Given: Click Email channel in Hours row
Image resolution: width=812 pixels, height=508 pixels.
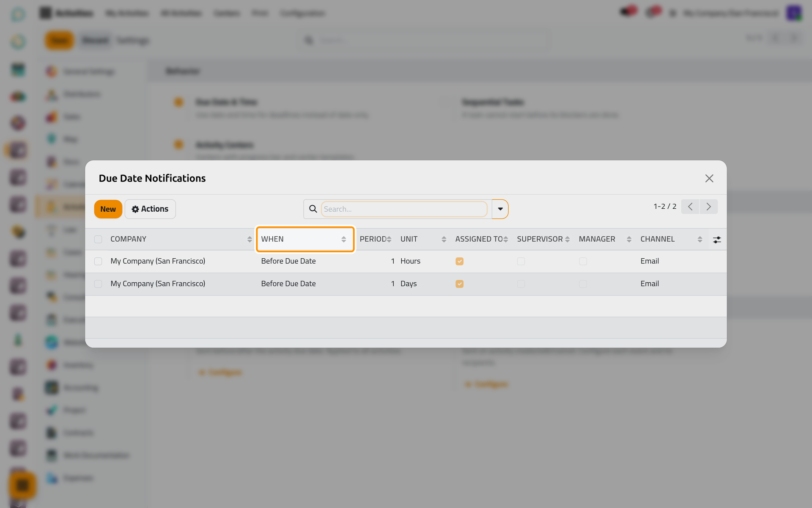Looking at the screenshot, I should (x=650, y=261).
